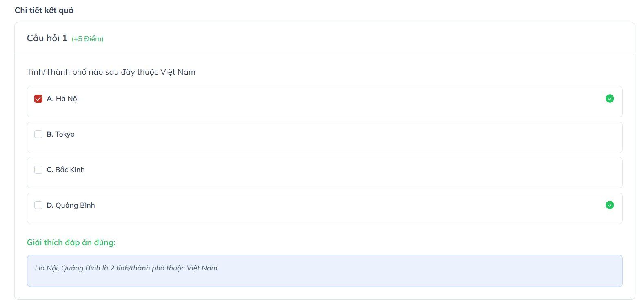The width and height of the screenshot is (644, 308).
Task: Enable the Quảng Bình answer checkbox
Action: [38, 205]
